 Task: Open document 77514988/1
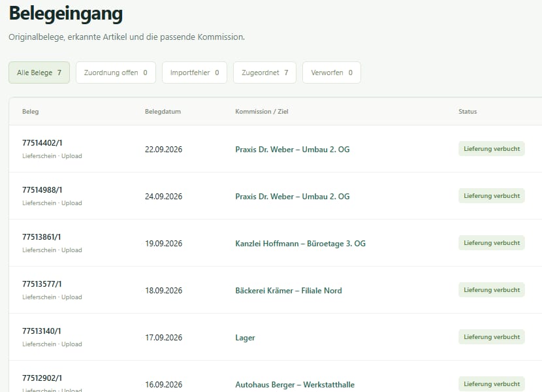[42, 190]
